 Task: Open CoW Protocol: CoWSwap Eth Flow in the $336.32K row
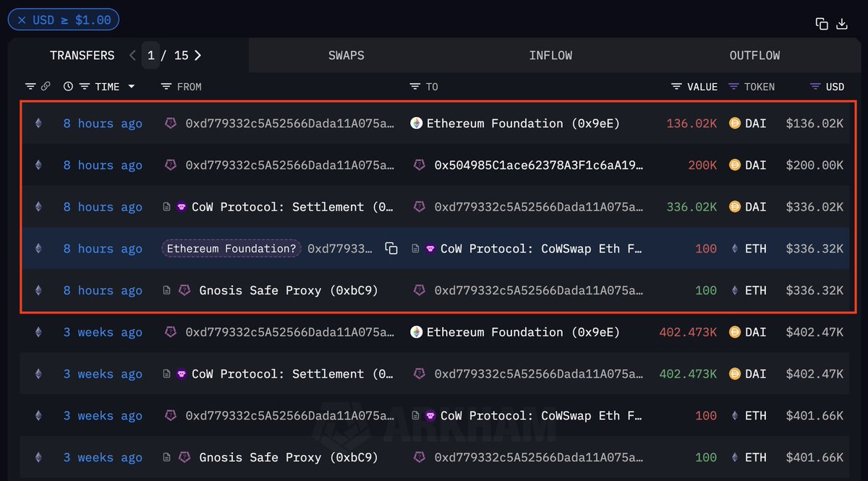[542, 249]
